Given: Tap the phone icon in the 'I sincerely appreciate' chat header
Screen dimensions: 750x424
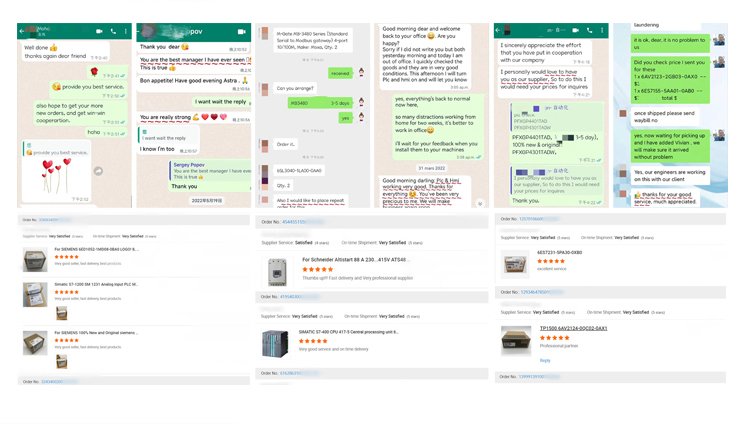Looking at the screenshot, I should coord(590,30).
